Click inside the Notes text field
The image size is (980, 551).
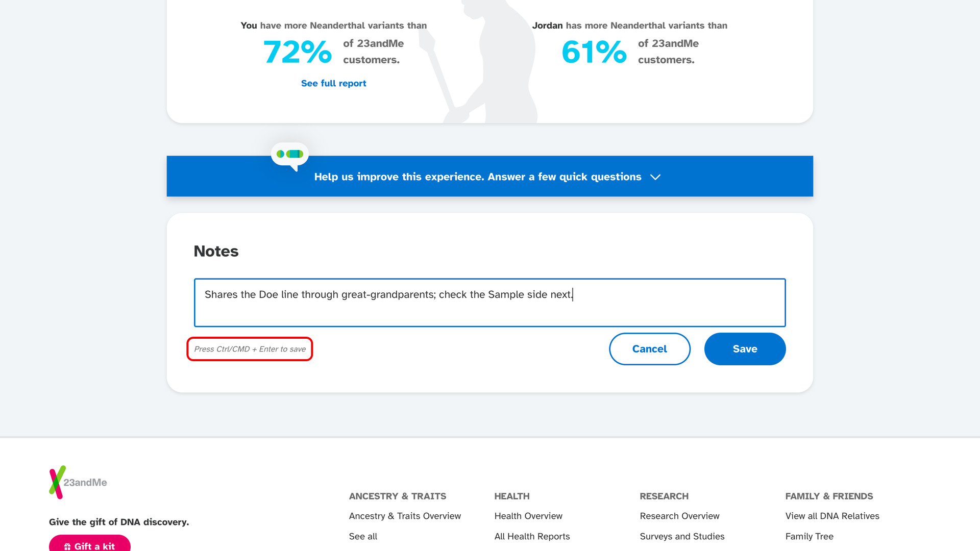tap(489, 303)
